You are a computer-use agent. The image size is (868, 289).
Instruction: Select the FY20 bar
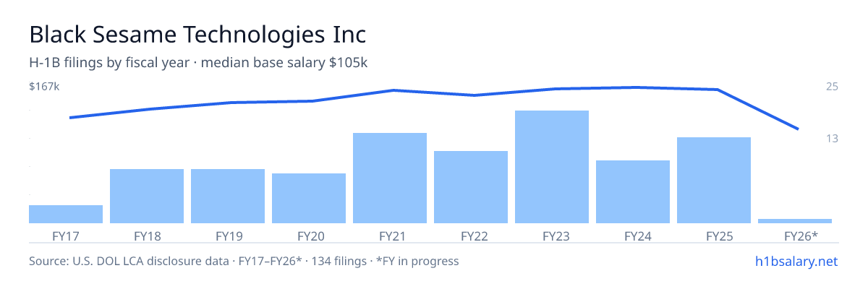tap(309, 198)
